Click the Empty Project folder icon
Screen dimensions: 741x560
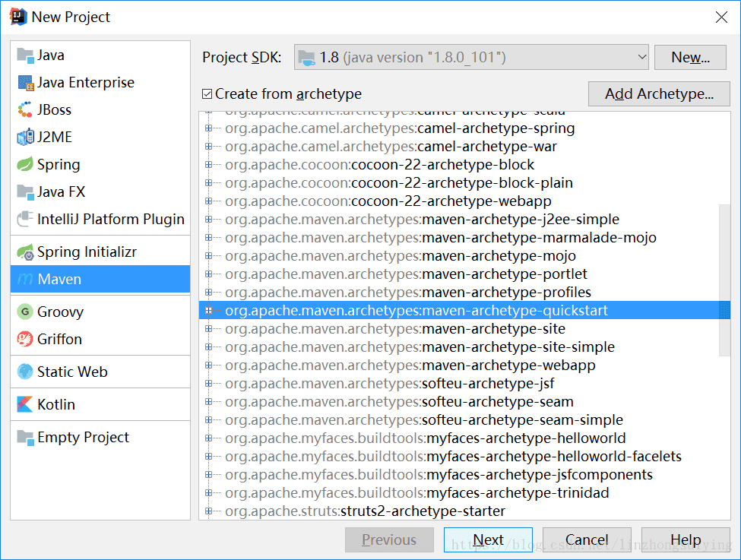[x=25, y=437]
